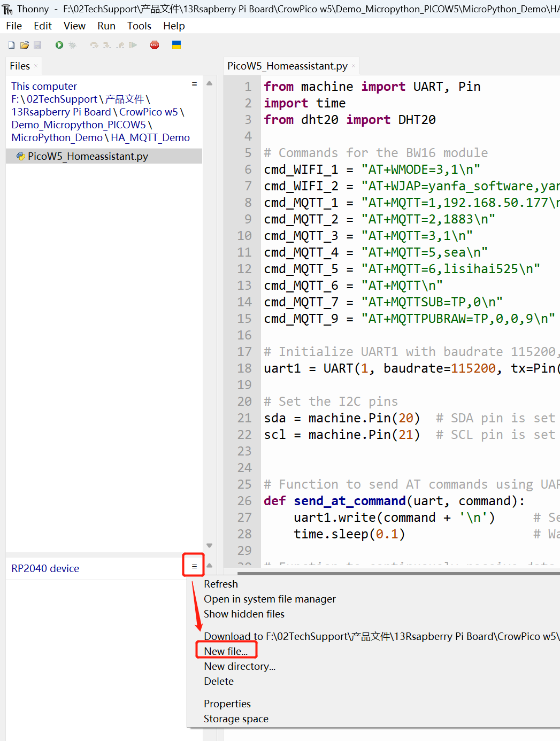Open the Edit menu
The height and width of the screenshot is (741, 560).
43,26
